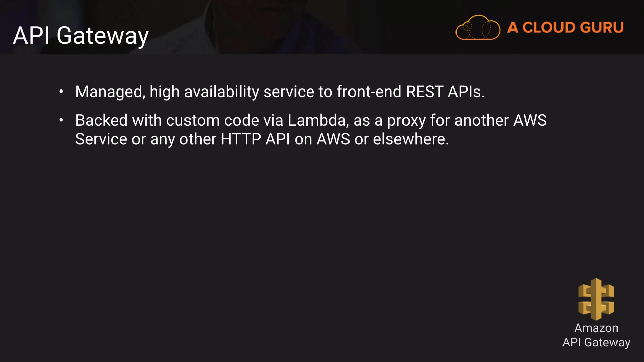This screenshot has height=362, width=644.
Task: Click the word proxy in second bullet
Action: [x=406, y=120]
